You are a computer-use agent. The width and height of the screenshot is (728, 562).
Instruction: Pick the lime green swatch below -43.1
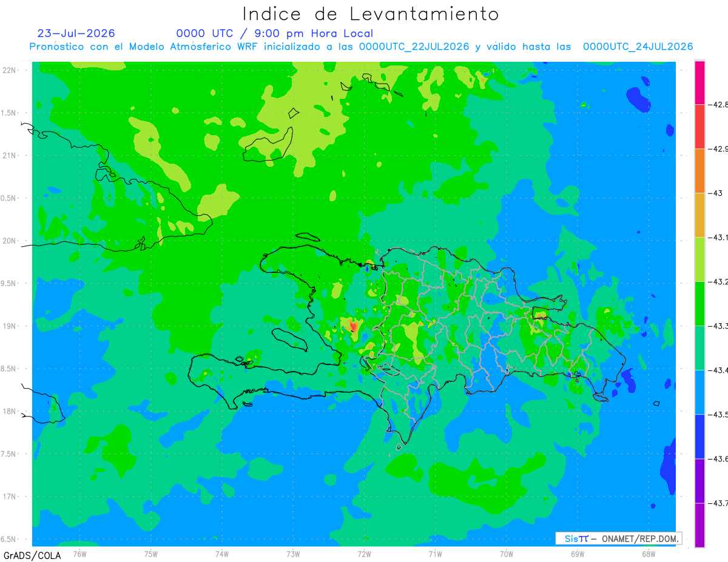[699, 259]
